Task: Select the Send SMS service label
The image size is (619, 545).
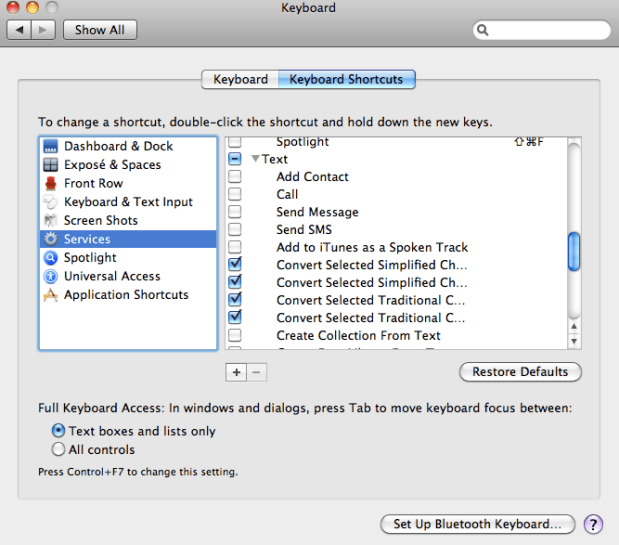Action: click(304, 229)
